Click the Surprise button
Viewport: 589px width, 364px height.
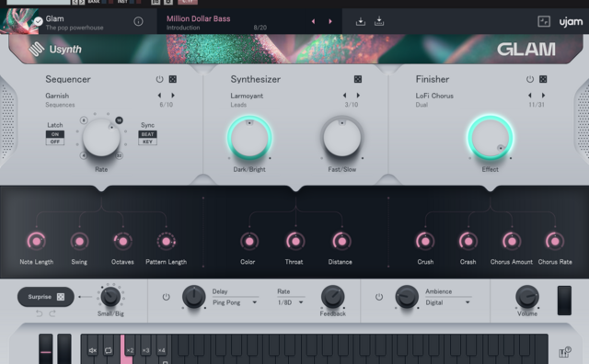pos(46,297)
